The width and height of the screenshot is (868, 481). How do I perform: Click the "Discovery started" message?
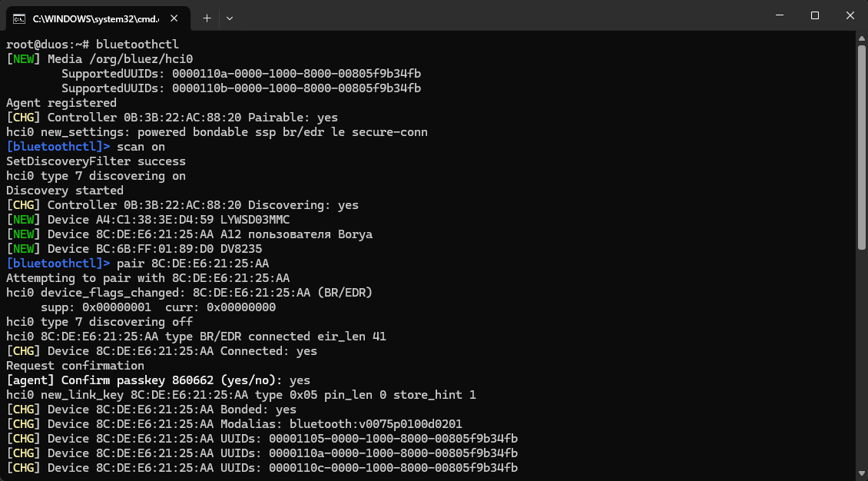pos(65,191)
